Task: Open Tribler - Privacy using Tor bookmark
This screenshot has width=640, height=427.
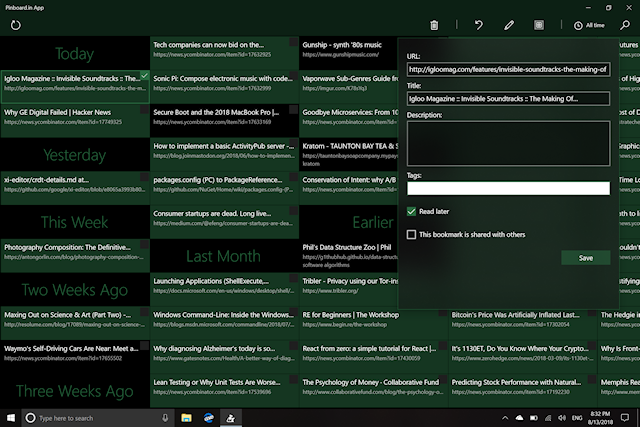Action: 348,289
